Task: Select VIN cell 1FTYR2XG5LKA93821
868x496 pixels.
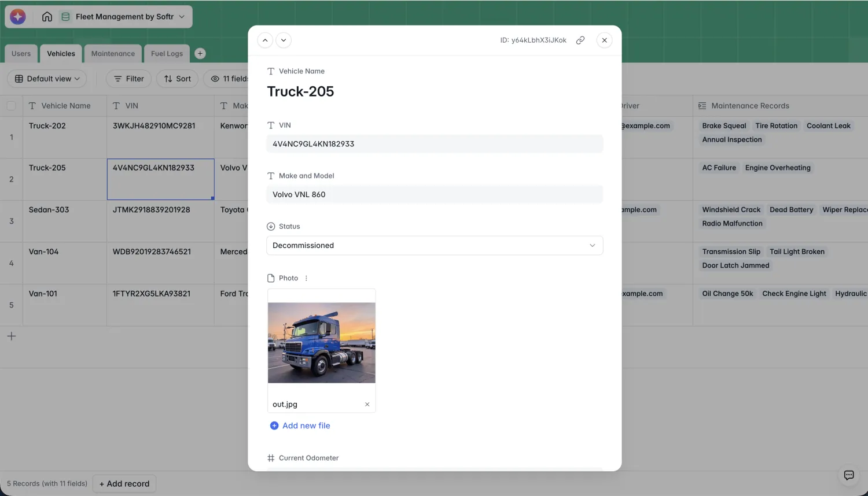Action: pos(160,305)
